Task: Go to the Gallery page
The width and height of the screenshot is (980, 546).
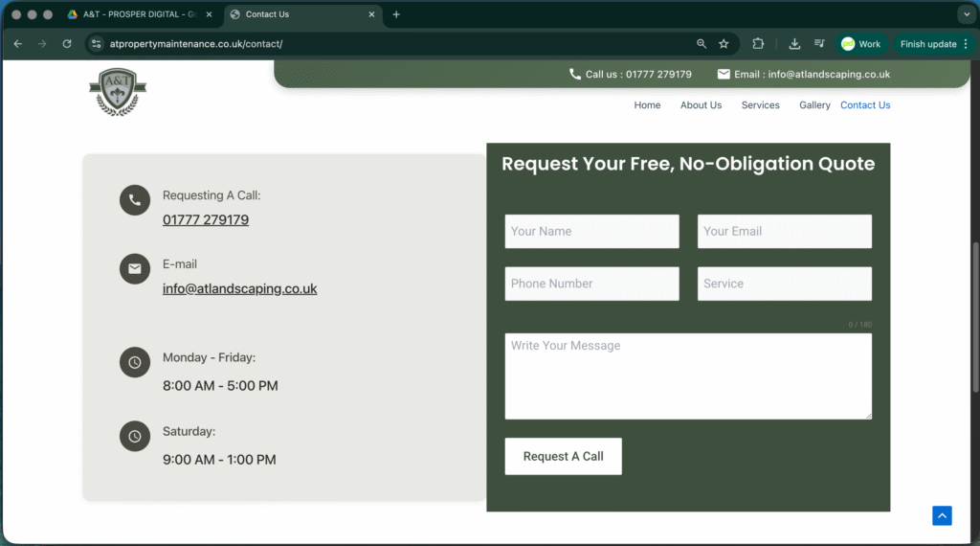Action: click(x=814, y=105)
